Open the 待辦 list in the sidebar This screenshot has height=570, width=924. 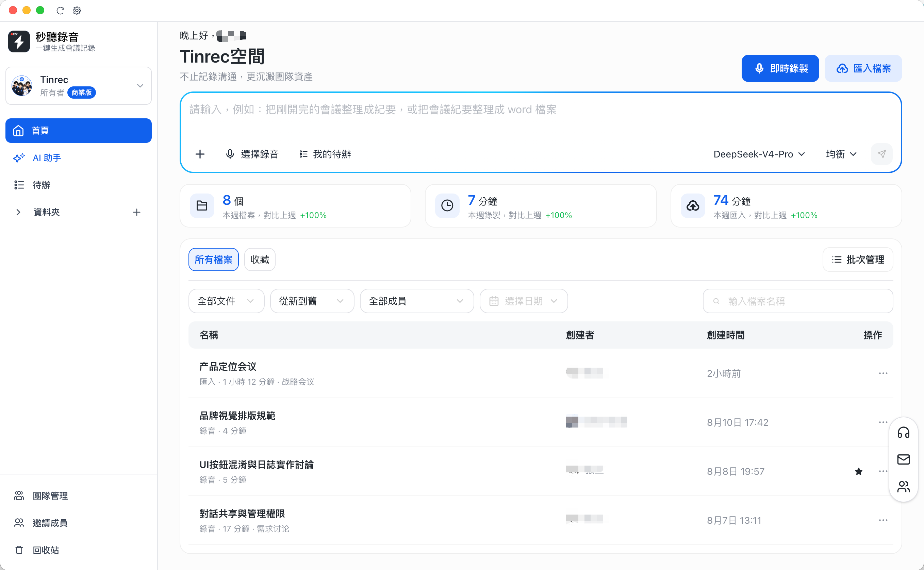pyautogui.click(x=78, y=185)
